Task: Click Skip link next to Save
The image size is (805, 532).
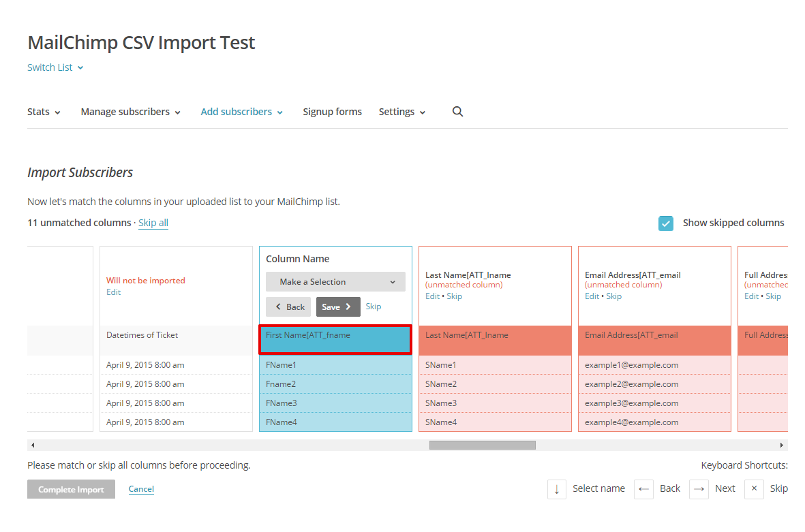Action: click(x=374, y=307)
